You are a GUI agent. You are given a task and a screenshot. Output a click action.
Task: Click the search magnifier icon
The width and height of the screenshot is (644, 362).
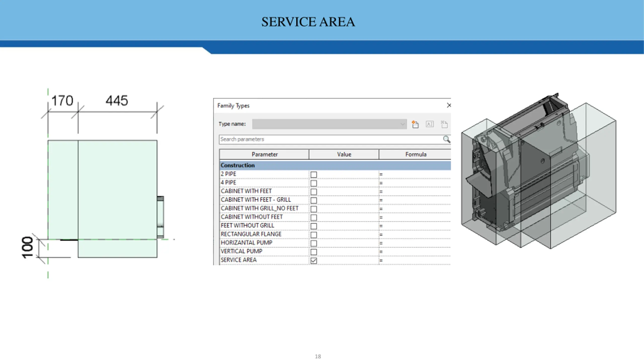447,139
